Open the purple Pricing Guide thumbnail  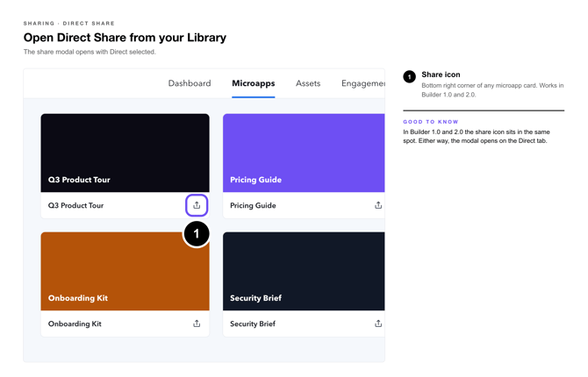[304, 153]
